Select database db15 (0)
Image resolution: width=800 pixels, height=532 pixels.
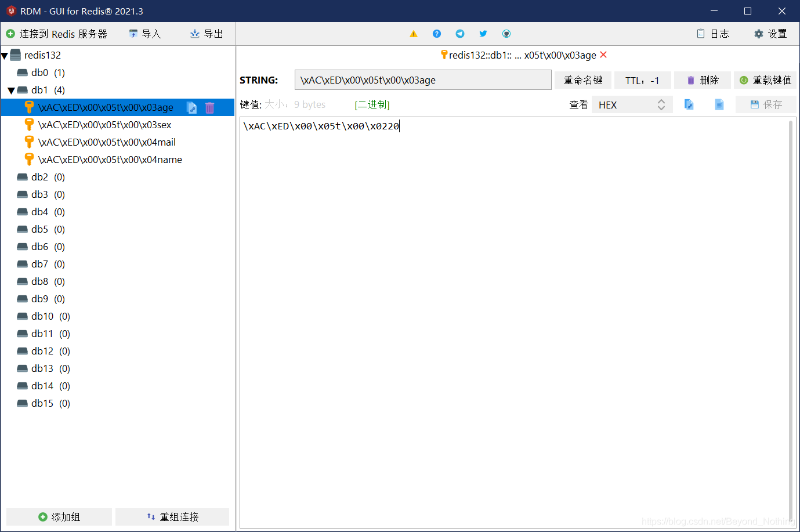pyautogui.click(x=50, y=403)
